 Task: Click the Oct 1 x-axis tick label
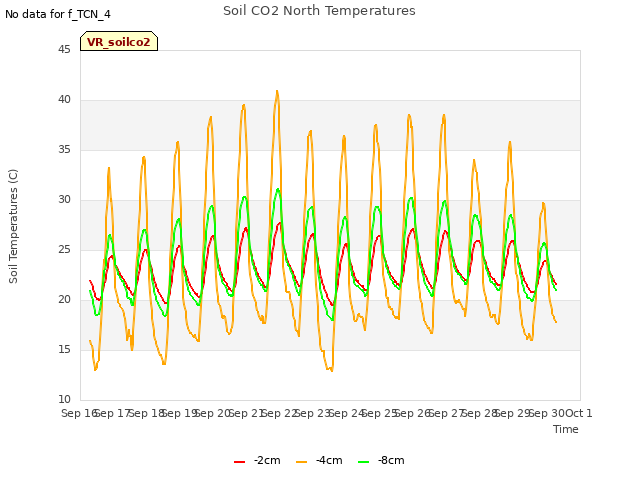(579, 413)
